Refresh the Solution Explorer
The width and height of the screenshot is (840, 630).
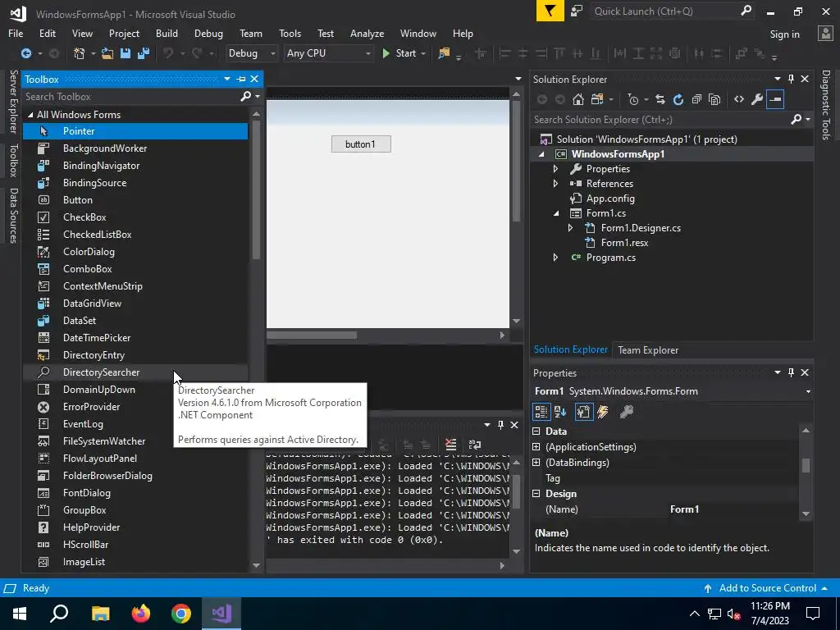[x=678, y=99]
